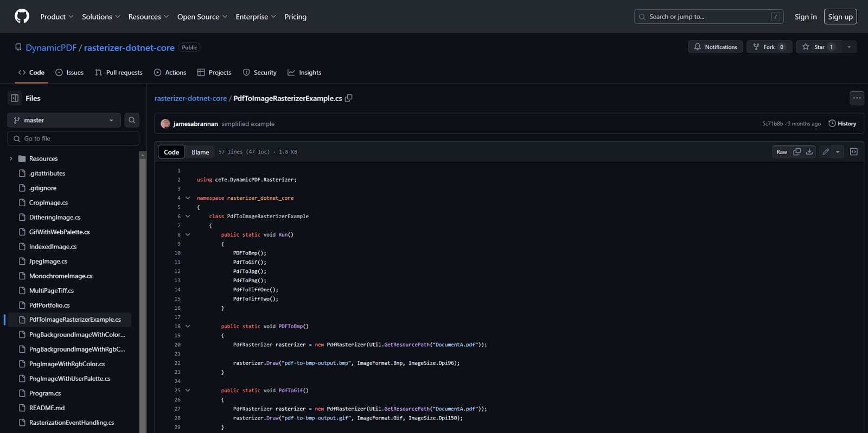Expand the Solutions menu
This screenshot has width=868, height=433.
point(101,17)
